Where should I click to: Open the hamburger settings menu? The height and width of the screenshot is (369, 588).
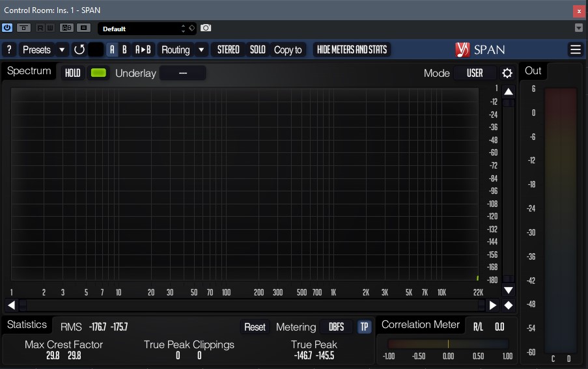click(576, 49)
